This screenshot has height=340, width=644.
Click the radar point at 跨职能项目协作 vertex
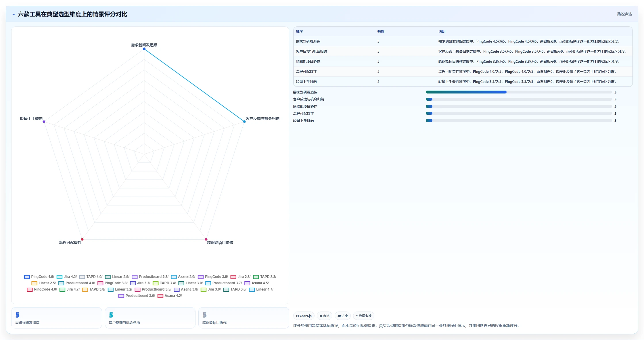(x=206, y=239)
